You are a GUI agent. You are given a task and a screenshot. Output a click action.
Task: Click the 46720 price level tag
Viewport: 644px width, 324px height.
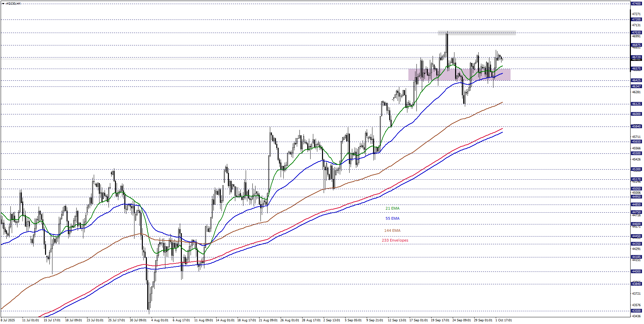(636, 57)
